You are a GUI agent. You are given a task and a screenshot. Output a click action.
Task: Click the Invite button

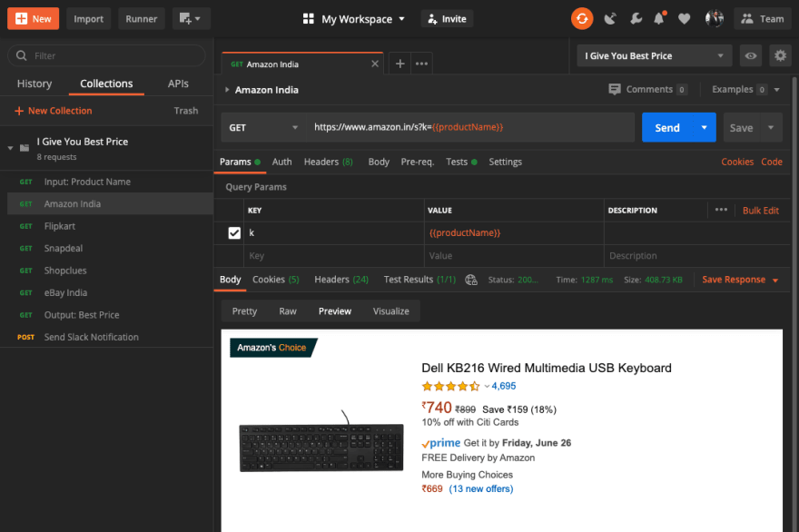(447, 19)
